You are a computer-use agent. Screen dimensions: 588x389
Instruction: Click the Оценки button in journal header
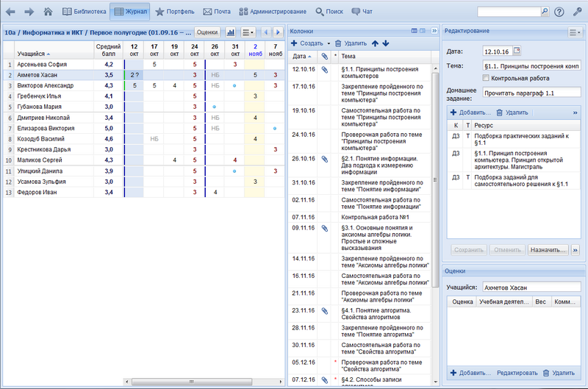coord(207,32)
